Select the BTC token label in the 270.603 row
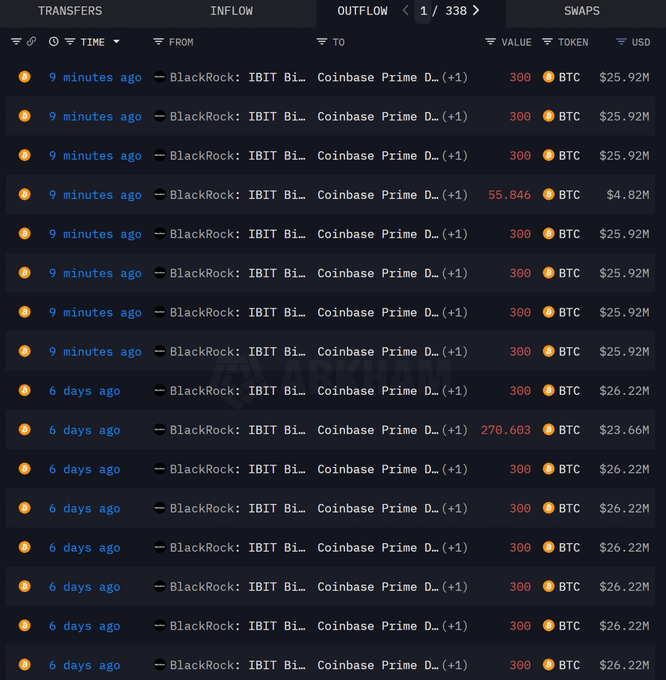Image resolution: width=666 pixels, height=680 pixels. pos(569,430)
